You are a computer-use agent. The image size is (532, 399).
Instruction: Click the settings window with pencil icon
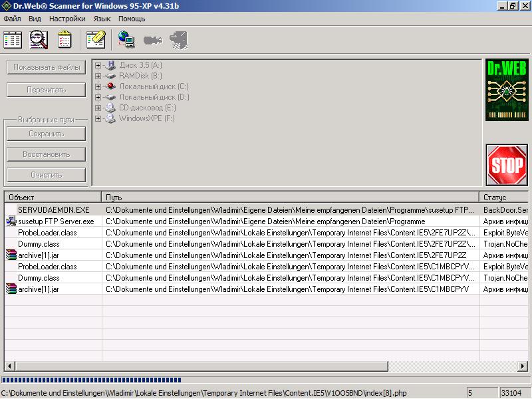tap(96, 40)
